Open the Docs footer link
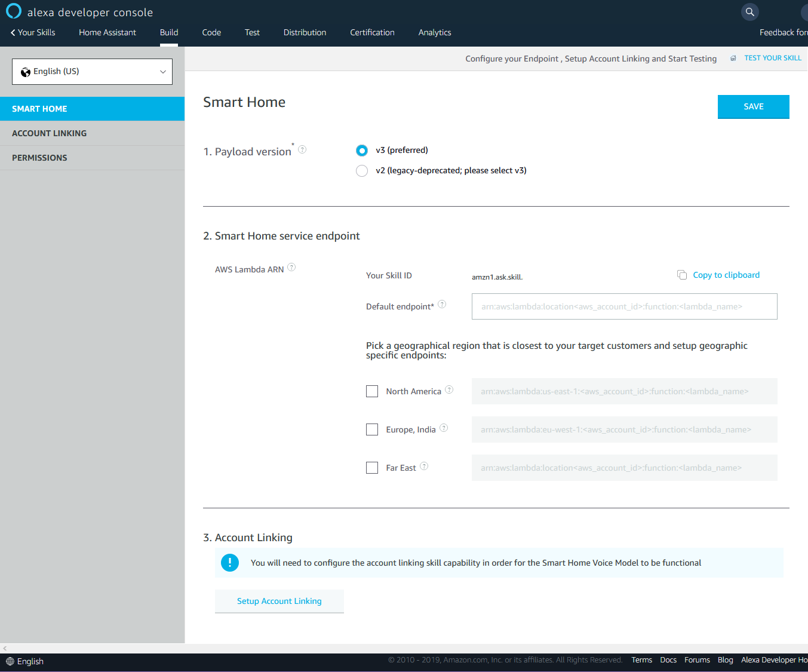Viewport: 808px width, 672px height. pyautogui.click(x=668, y=660)
